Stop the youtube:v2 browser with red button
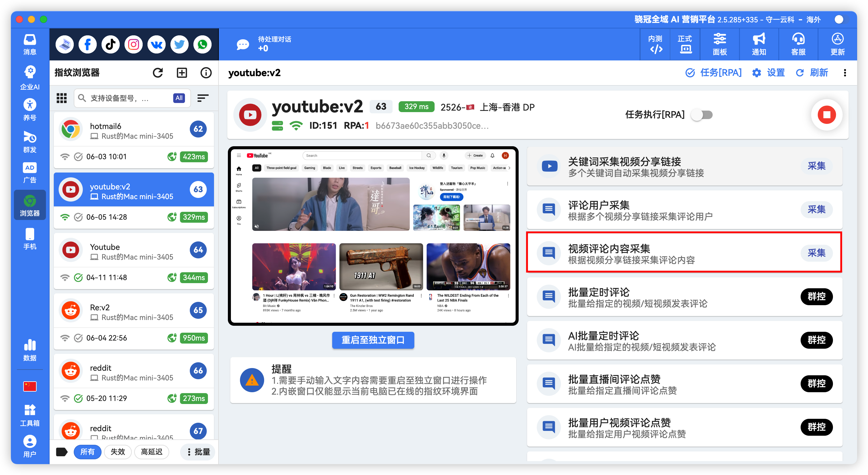The image size is (868, 475). pos(827,115)
